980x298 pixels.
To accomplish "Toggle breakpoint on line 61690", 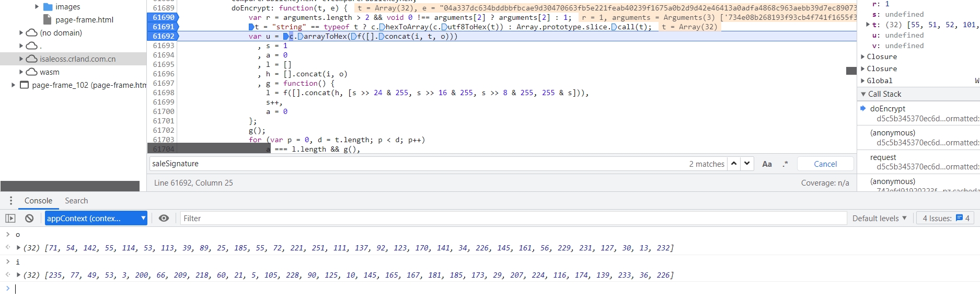I will 163,17.
